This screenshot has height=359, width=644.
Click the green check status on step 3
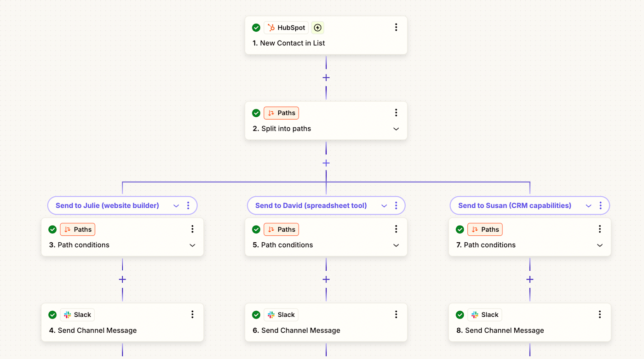pos(52,229)
